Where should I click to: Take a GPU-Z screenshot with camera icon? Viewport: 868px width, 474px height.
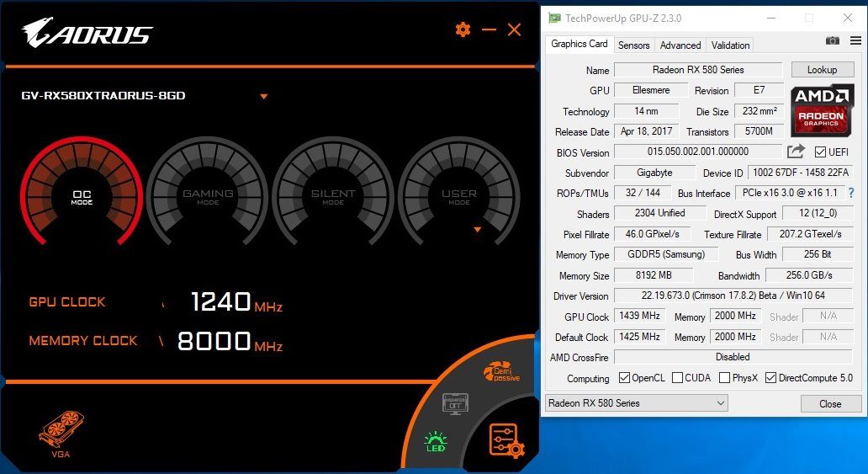[833, 40]
